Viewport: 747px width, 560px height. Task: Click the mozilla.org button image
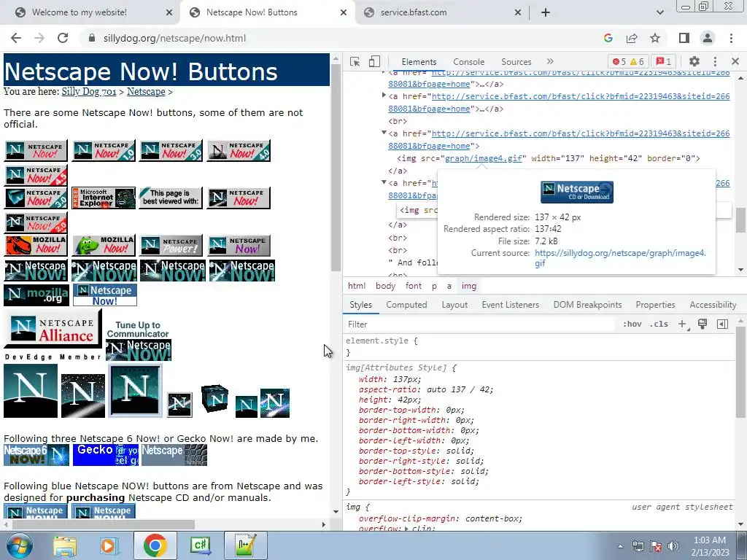pos(36,295)
